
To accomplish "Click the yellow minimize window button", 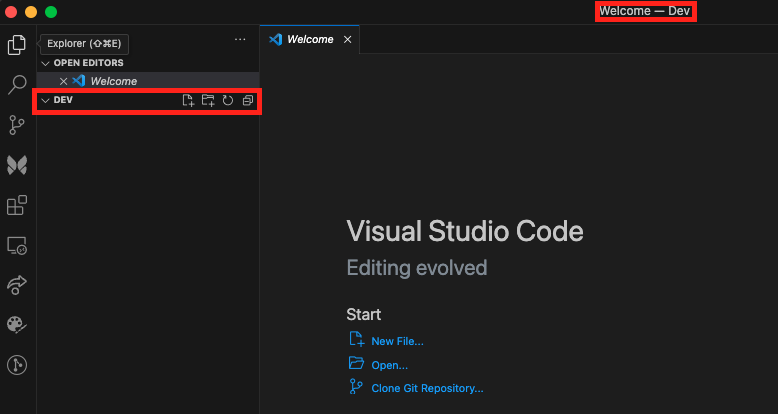I will click(x=31, y=12).
